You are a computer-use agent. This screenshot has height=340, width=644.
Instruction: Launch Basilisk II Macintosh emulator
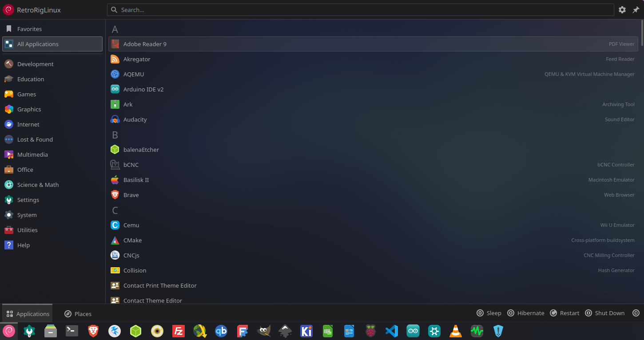pyautogui.click(x=136, y=180)
